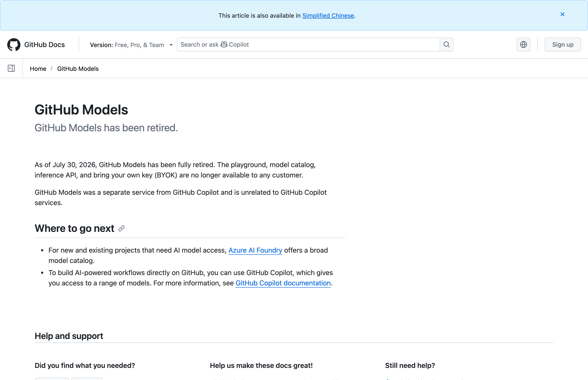
Task: Click the Help and support heading
Action: (x=69, y=336)
